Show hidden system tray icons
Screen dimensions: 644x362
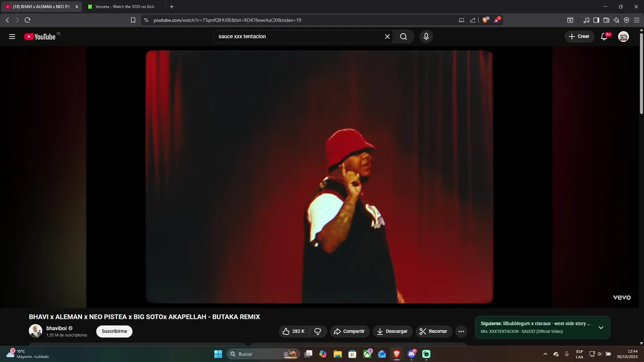point(545,354)
